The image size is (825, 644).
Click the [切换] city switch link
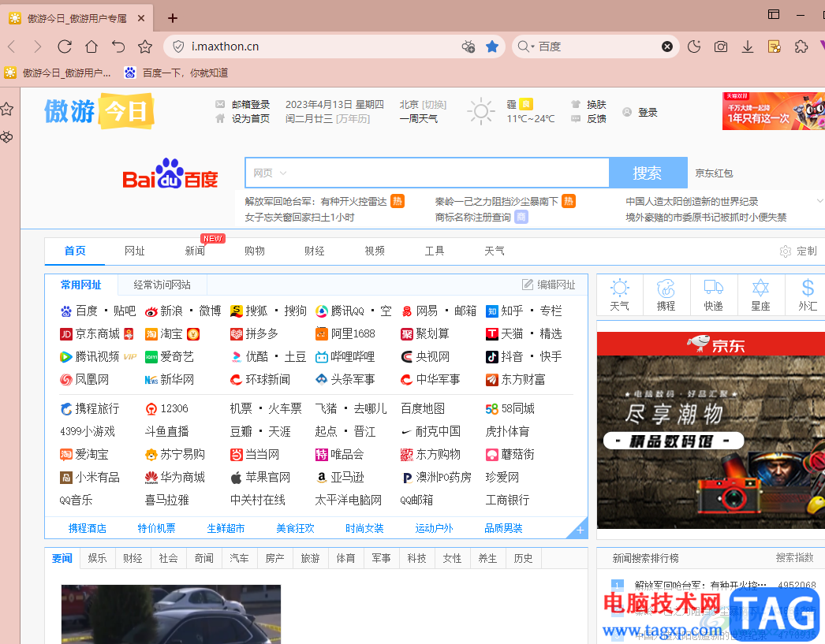click(434, 105)
